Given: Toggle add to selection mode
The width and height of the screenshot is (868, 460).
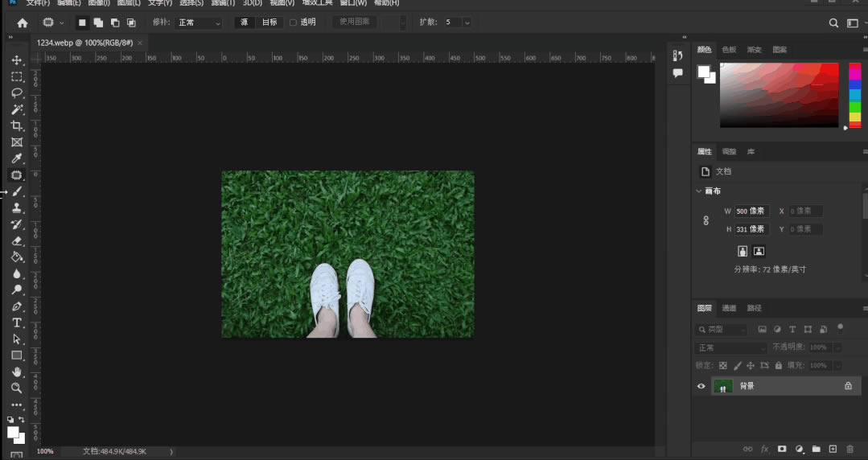Looking at the screenshot, I should coord(98,23).
